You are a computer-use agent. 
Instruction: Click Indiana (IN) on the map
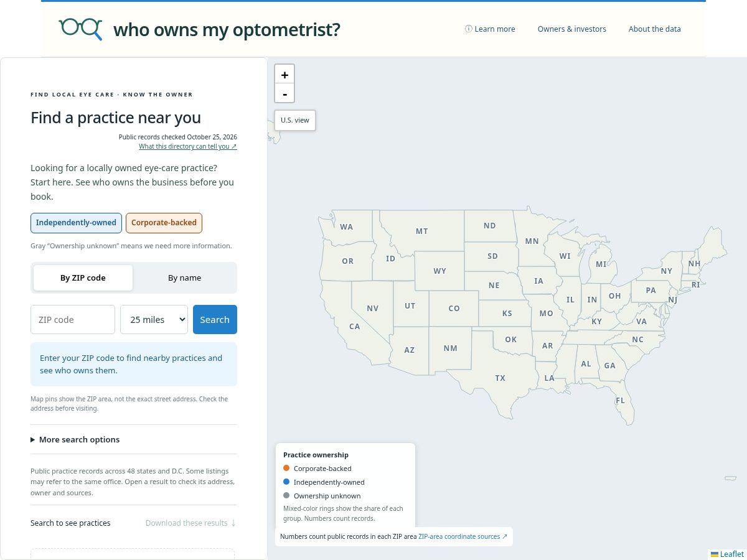(592, 300)
